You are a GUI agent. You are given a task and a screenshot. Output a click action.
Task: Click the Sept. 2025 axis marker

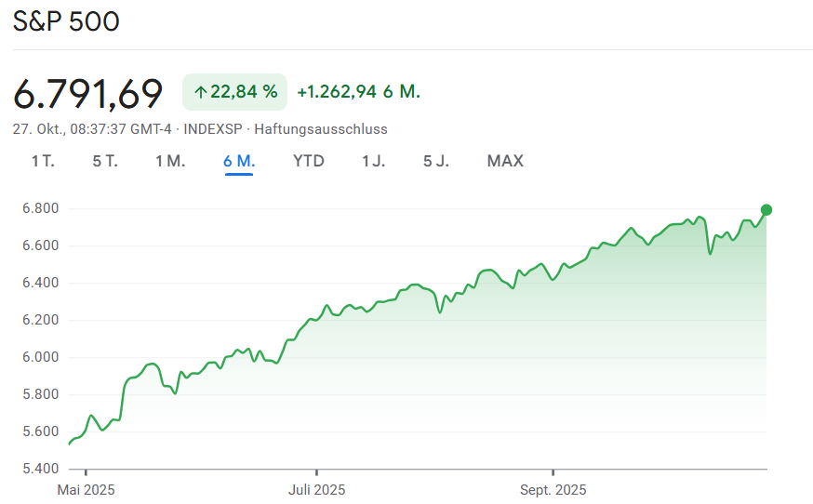(553, 489)
